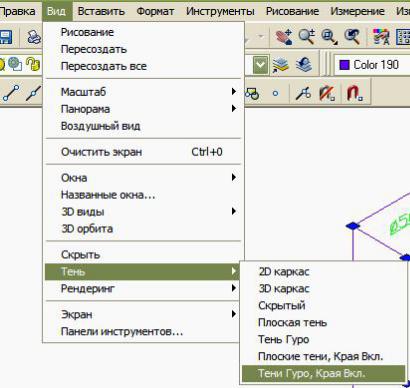
Task: Click the Save floppy disk icon
Action: 5,37
